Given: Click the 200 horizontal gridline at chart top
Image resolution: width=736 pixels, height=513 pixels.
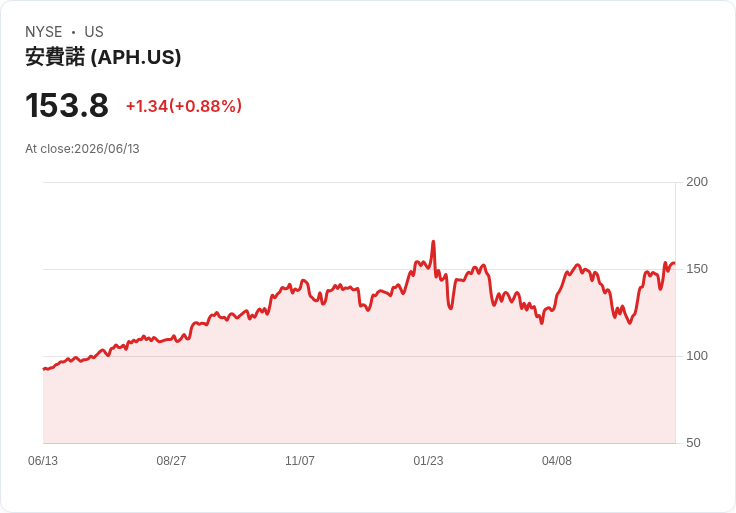Looking at the screenshot, I should [x=359, y=182].
